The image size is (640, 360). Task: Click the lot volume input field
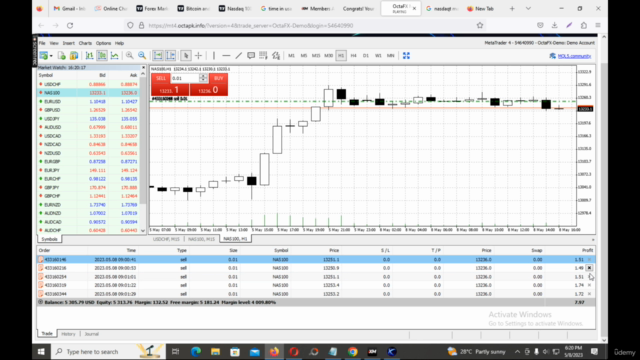point(185,78)
